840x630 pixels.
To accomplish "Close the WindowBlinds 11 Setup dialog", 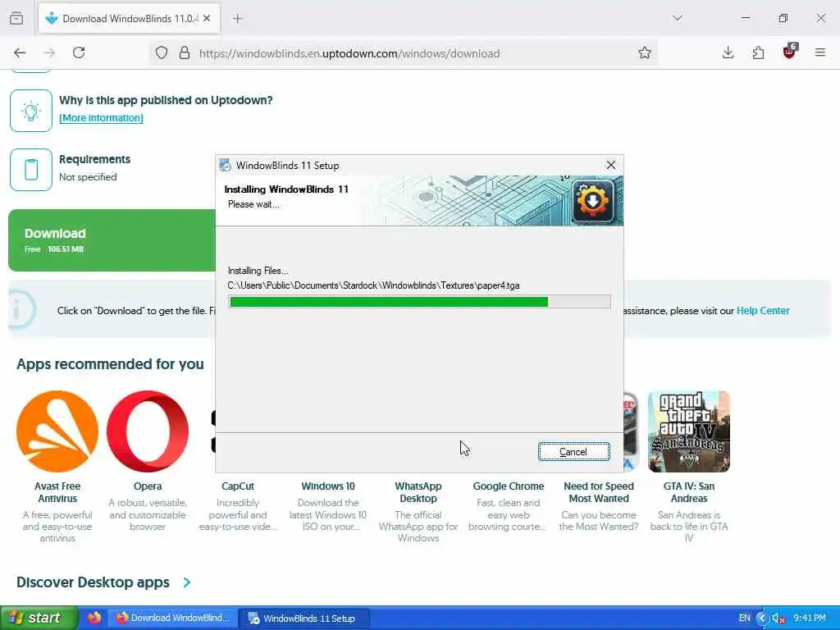I will pyautogui.click(x=610, y=165).
